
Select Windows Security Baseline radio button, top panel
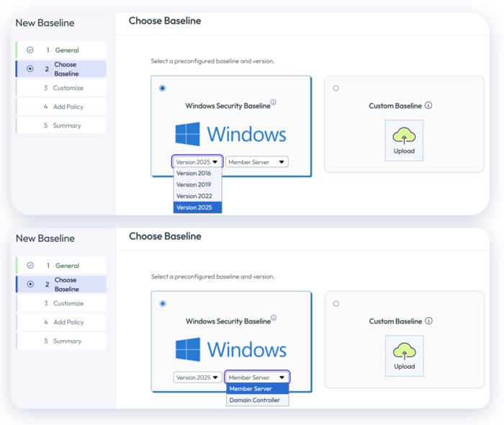pos(162,88)
